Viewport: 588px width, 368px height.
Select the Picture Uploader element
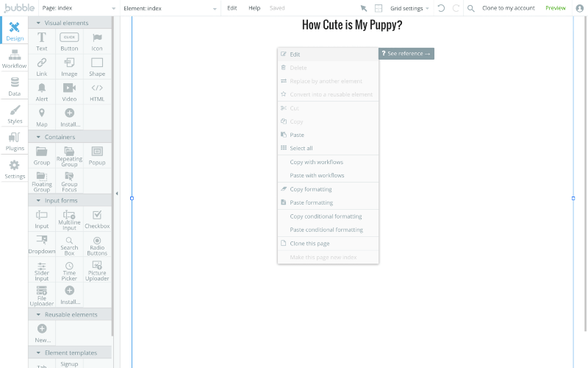[x=97, y=270]
